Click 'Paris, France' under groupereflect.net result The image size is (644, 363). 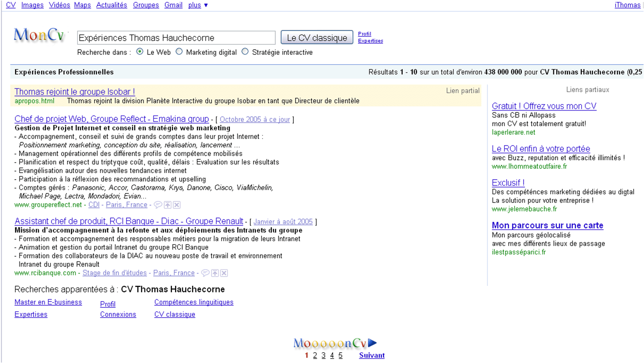[x=127, y=205]
